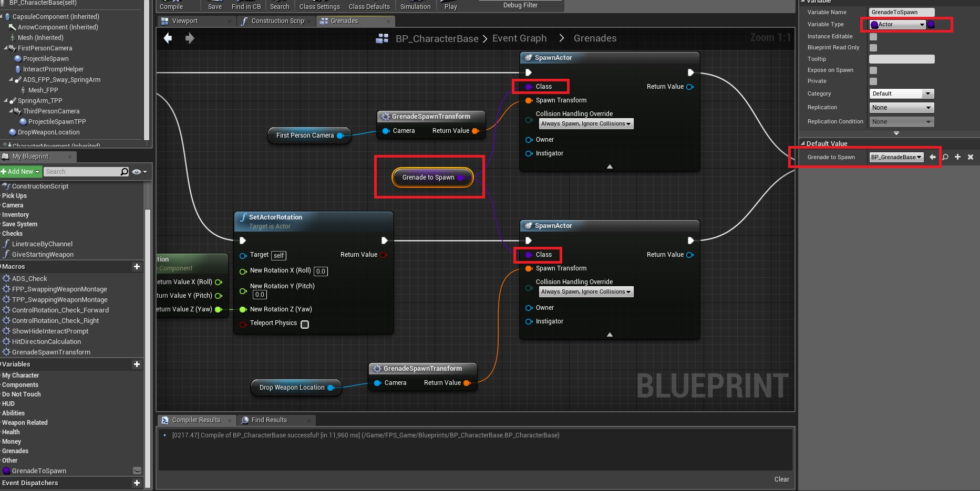Clear Grenade to Spawn default value
This screenshot has width=980, height=491.
coord(971,157)
